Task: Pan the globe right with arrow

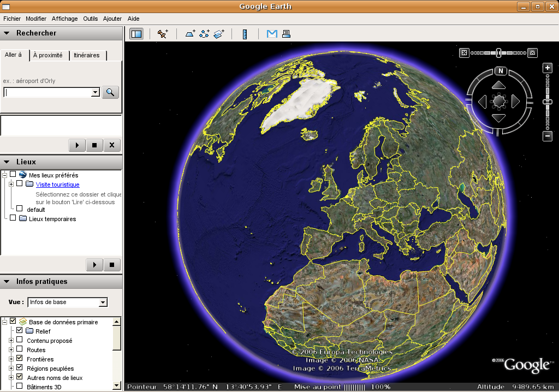Action: coord(515,102)
